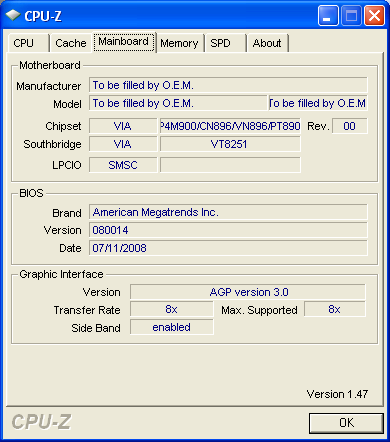Click the BIOS group title
This screenshot has width=390, height=442.
click(31, 193)
